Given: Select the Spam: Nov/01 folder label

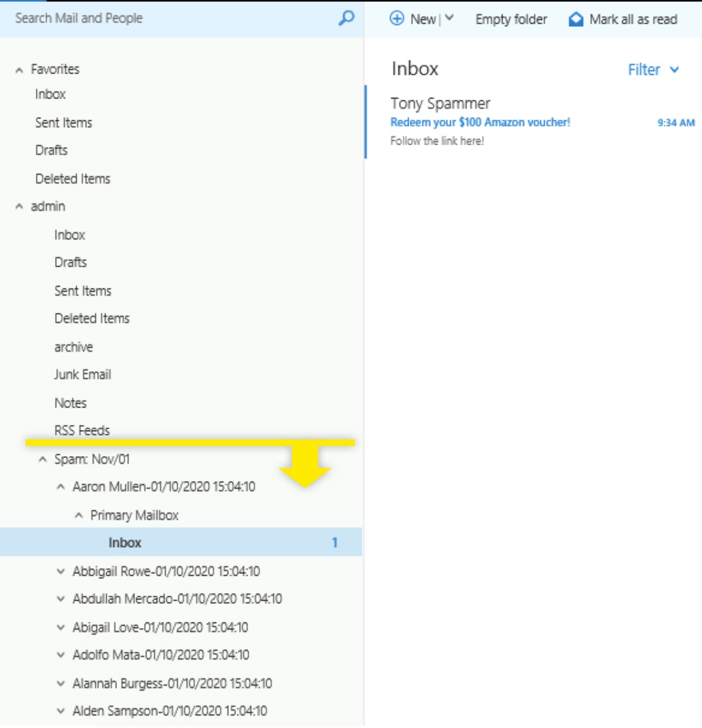Looking at the screenshot, I should point(91,459).
